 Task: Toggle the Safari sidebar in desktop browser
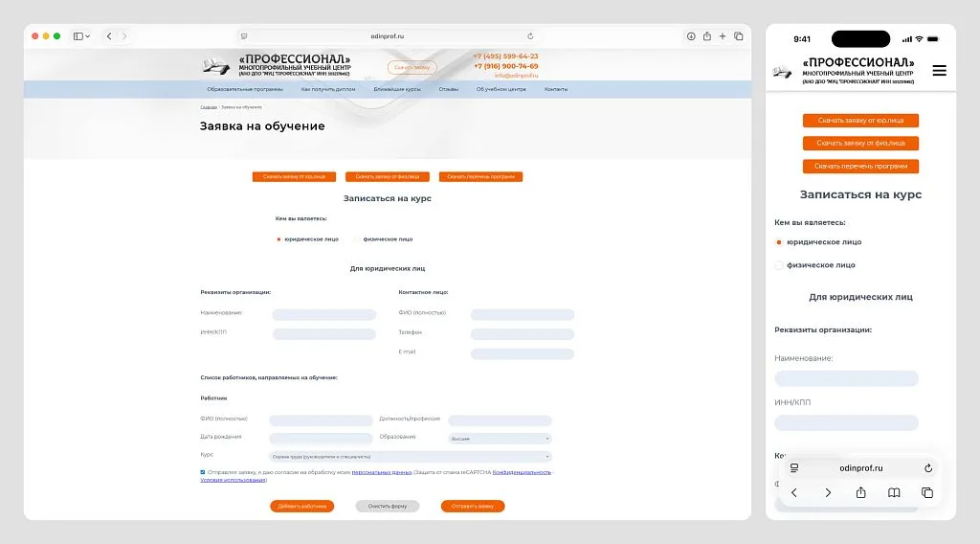(78, 36)
